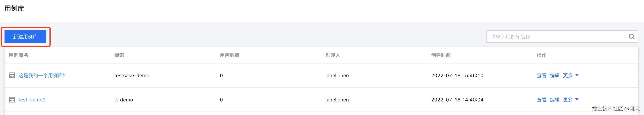Expand 更多 dropdown in the tt-demo row
This screenshot has height=115, width=644.
click(571, 100)
